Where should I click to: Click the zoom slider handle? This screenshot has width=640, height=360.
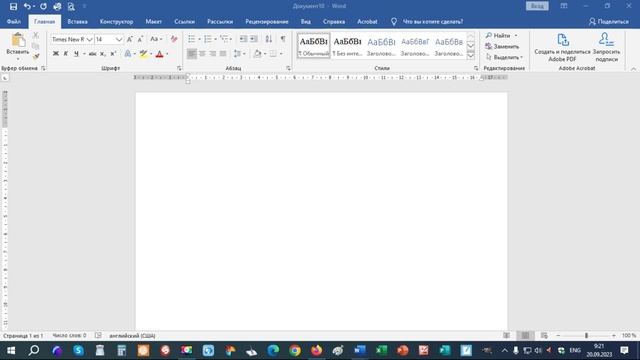click(x=586, y=336)
